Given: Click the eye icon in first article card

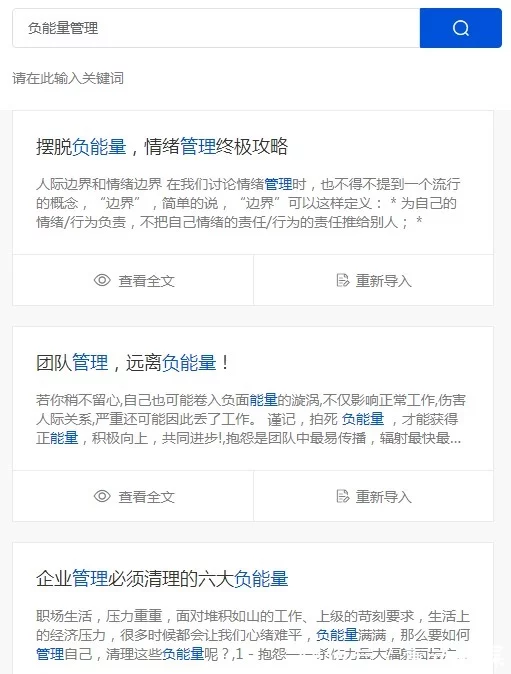Looking at the screenshot, I should 102,280.
